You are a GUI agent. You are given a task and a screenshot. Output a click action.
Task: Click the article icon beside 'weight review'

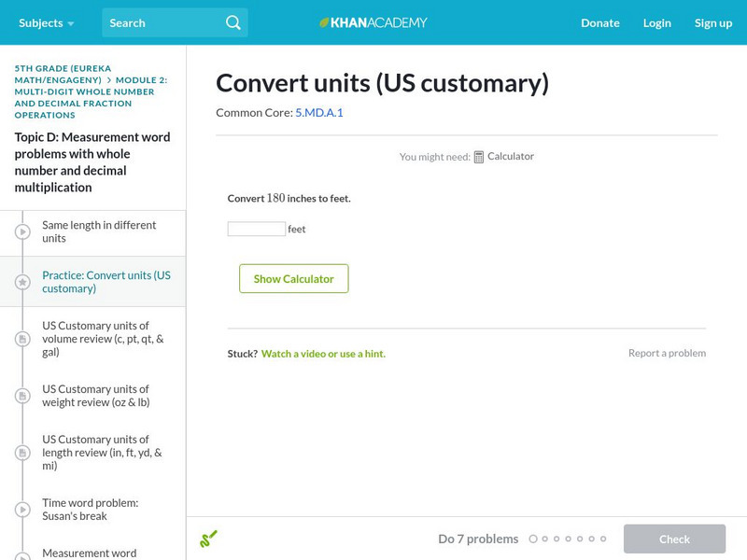coord(22,396)
